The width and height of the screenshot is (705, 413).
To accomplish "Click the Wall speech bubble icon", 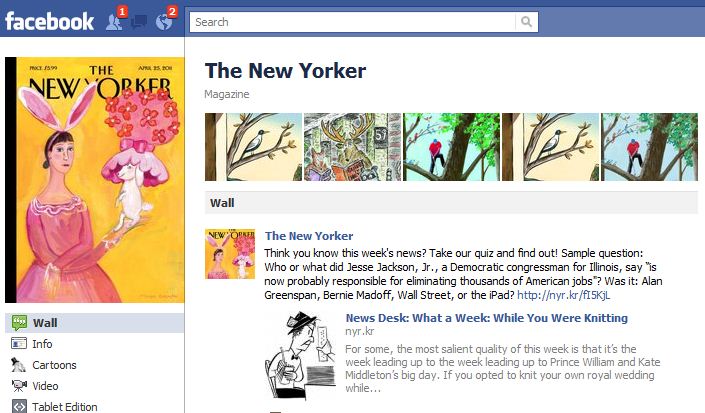I will click(19, 323).
